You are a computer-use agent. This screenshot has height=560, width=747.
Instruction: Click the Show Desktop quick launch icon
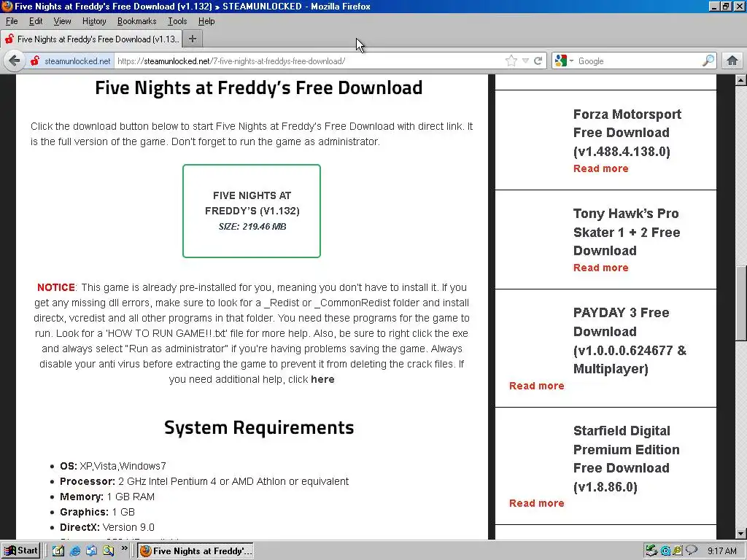point(58,551)
